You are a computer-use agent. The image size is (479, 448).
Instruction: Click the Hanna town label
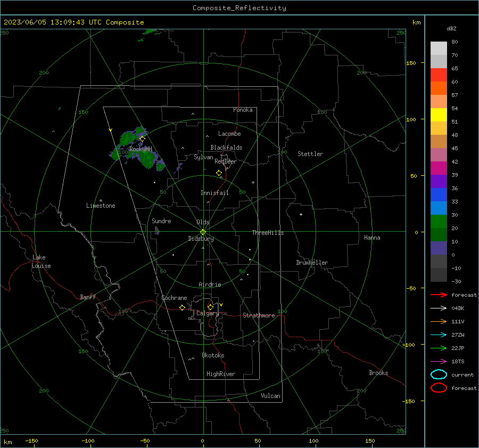click(x=372, y=238)
